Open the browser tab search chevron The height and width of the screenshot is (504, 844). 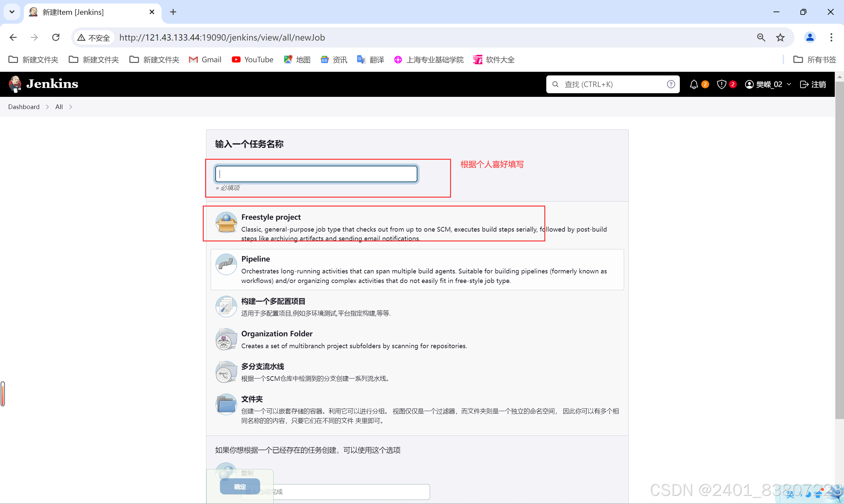[x=12, y=12]
